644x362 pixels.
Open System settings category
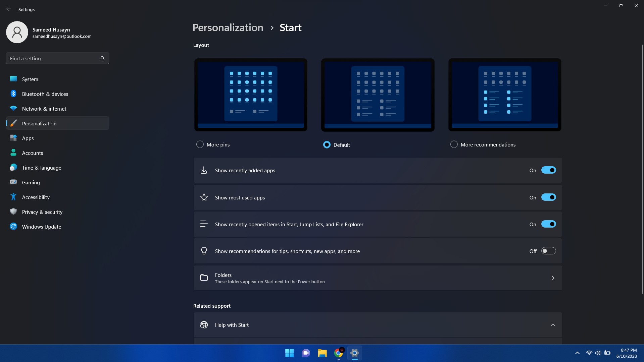(x=58, y=79)
